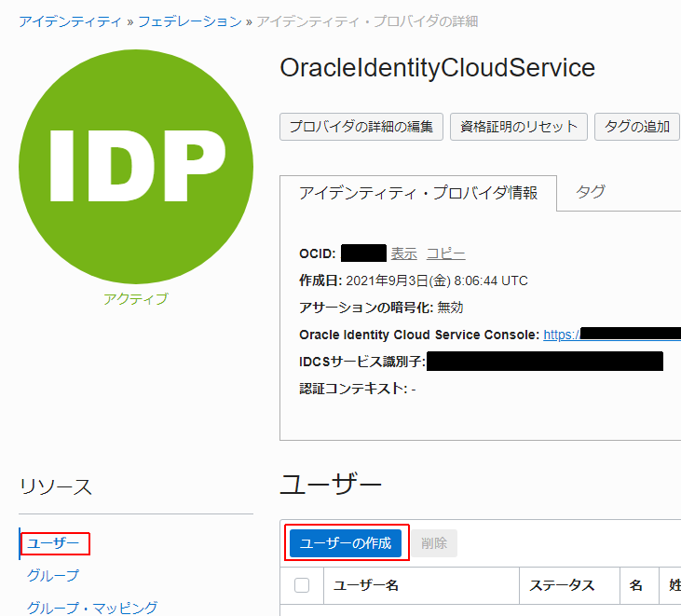The image size is (681, 616).
Task: Click the リソース heading
Action: [56, 486]
